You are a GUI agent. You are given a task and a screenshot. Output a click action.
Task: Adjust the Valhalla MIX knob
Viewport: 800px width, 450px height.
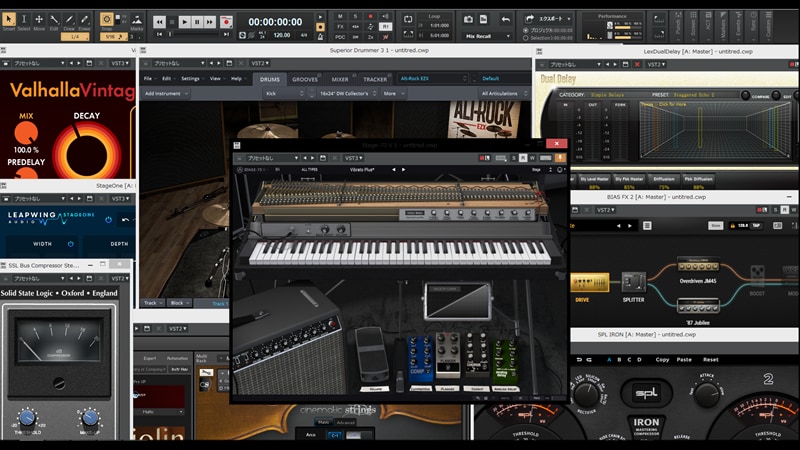(x=26, y=133)
